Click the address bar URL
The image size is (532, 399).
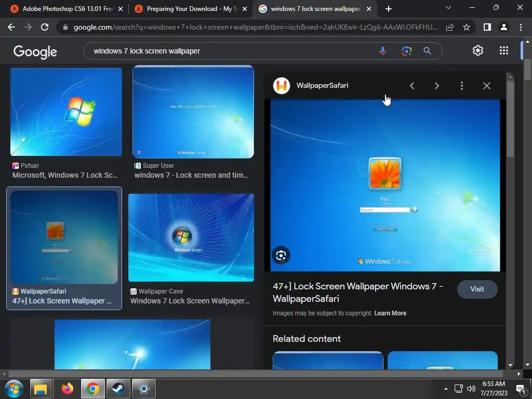pos(256,27)
